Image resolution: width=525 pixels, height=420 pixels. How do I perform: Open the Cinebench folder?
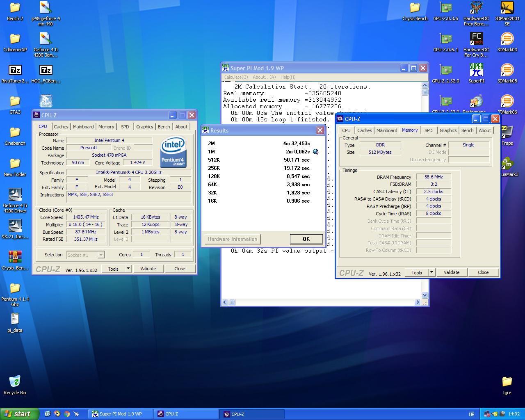coord(15,133)
